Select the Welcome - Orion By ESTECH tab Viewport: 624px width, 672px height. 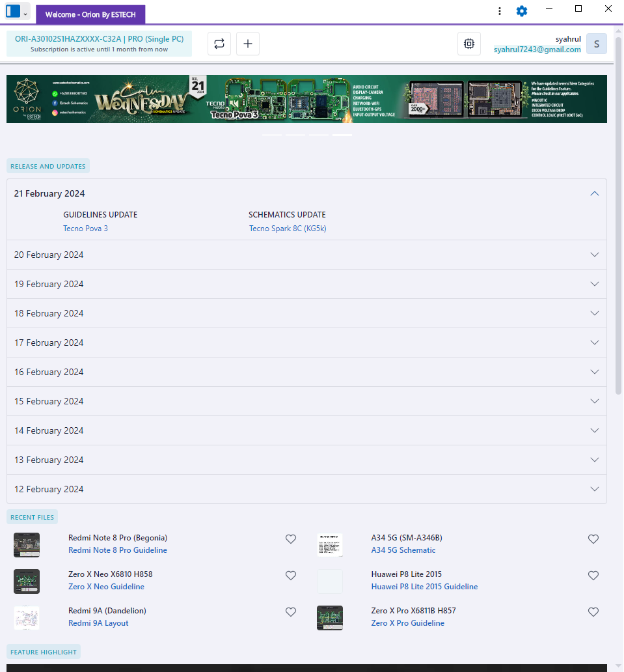[90, 14]
